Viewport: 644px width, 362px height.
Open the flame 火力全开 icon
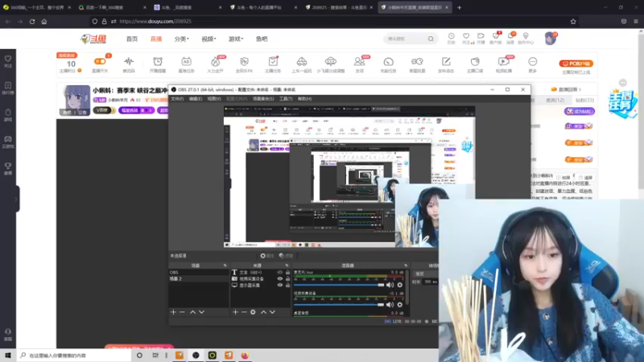pyautogui.click(x=215, y=62)
